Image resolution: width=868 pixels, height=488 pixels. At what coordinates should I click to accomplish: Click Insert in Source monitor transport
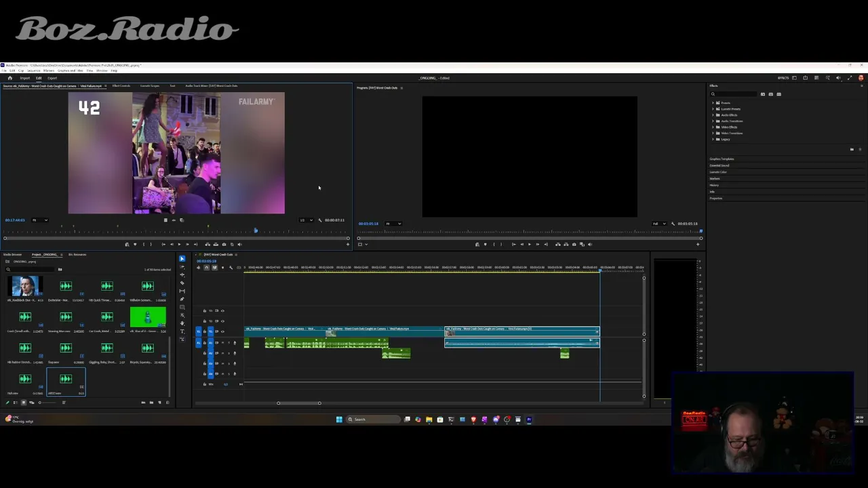208,244
